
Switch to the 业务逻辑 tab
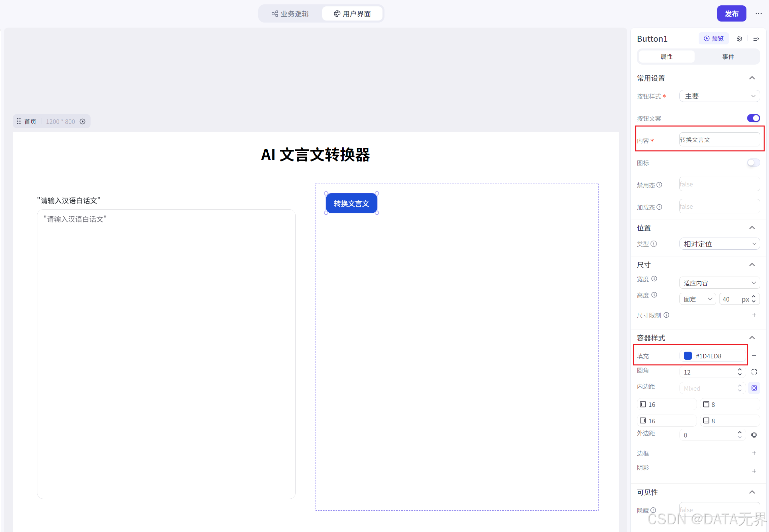[290, 14]
